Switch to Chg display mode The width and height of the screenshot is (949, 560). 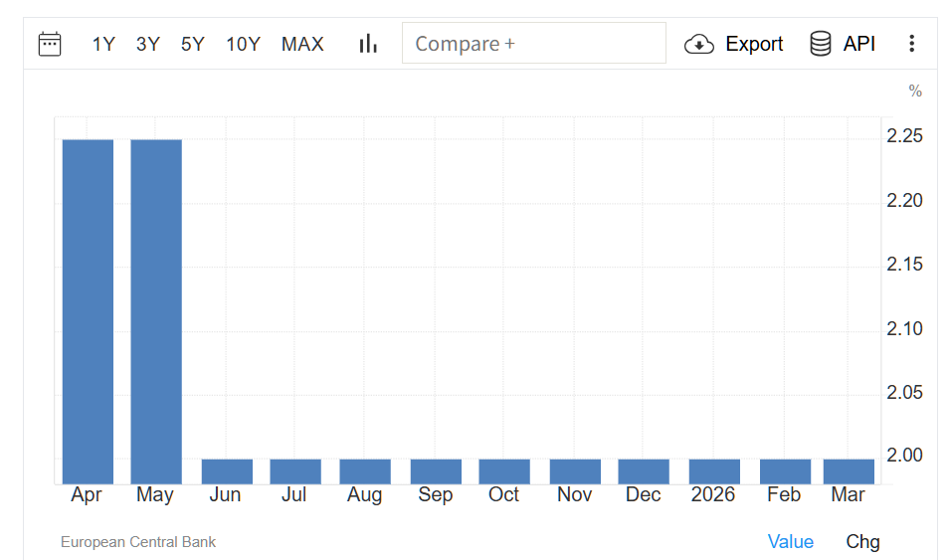pyautogui.click(x=862, y=541)
